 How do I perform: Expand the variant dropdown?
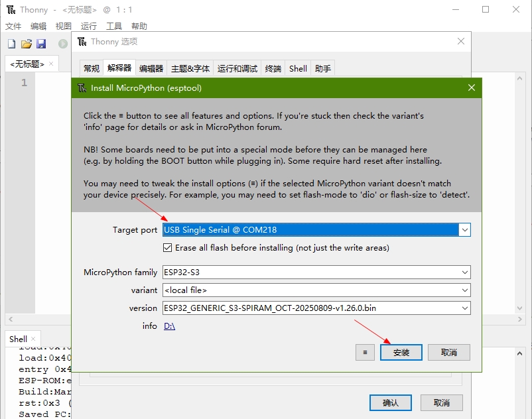[x=464, y=290]
